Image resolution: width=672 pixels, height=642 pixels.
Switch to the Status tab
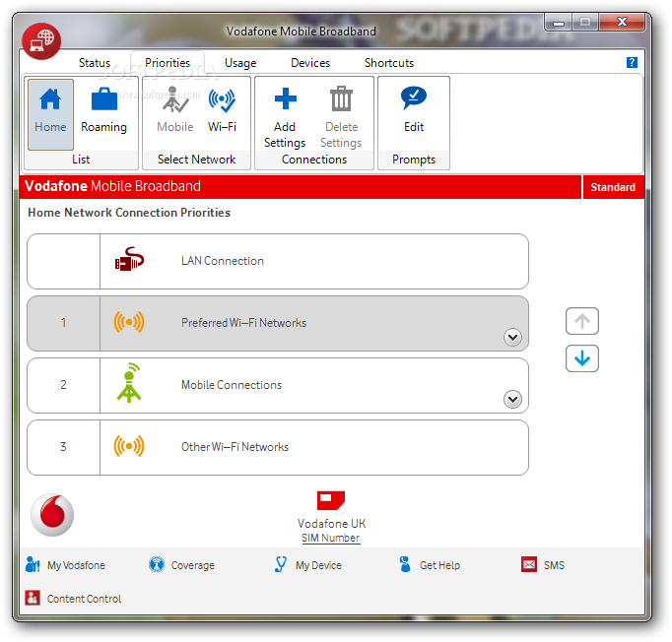coord(95,63)
